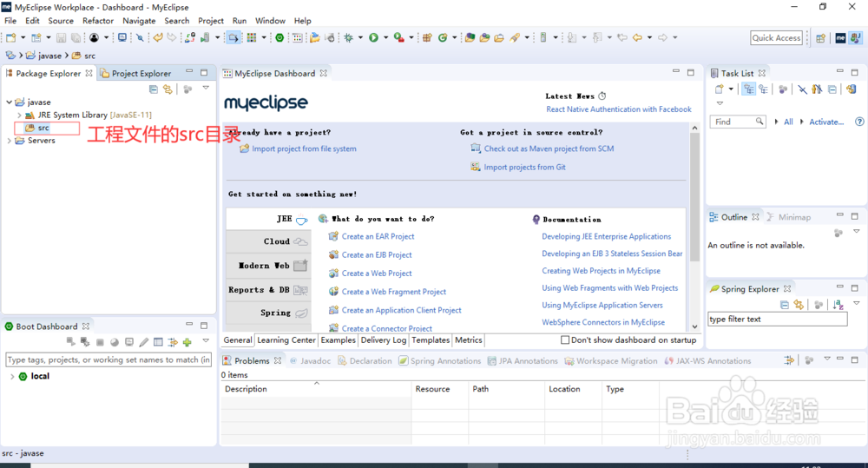868x468 pixels.
Task: Click the New Task icon in Task List
Action: point(719,89)
